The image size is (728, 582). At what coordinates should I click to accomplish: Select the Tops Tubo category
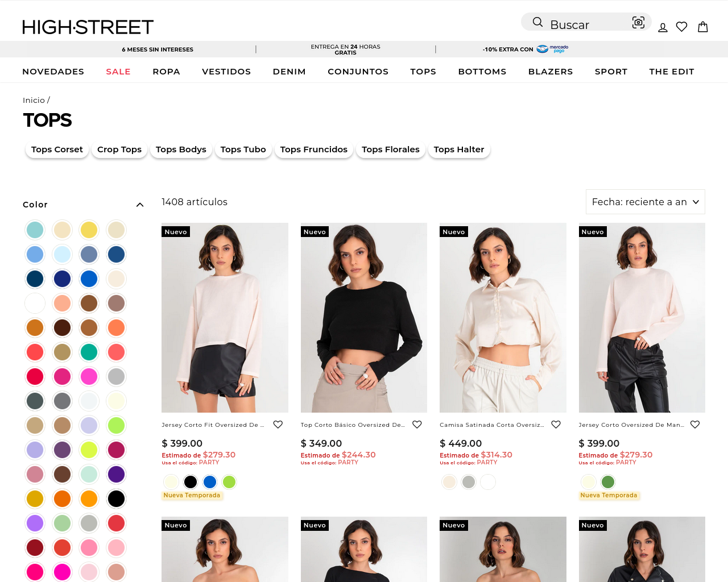pos(243,149)
